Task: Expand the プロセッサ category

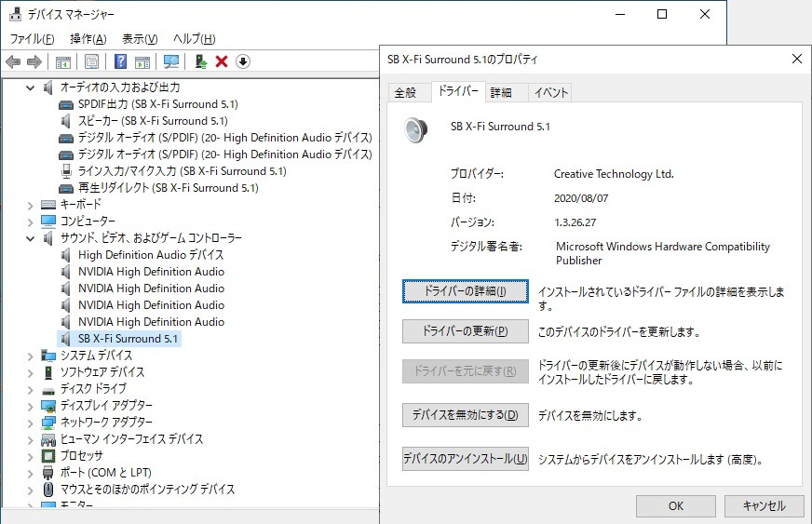Action: click(x=31, y=456)
